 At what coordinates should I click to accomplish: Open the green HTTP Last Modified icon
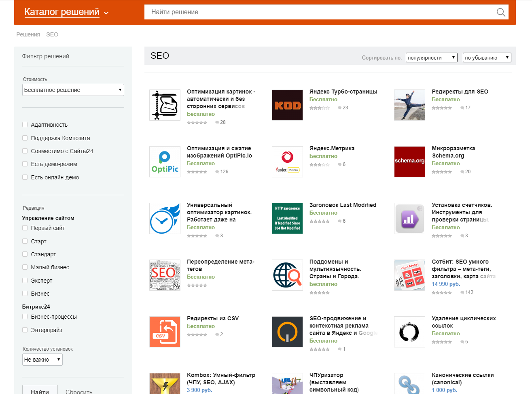287,218
